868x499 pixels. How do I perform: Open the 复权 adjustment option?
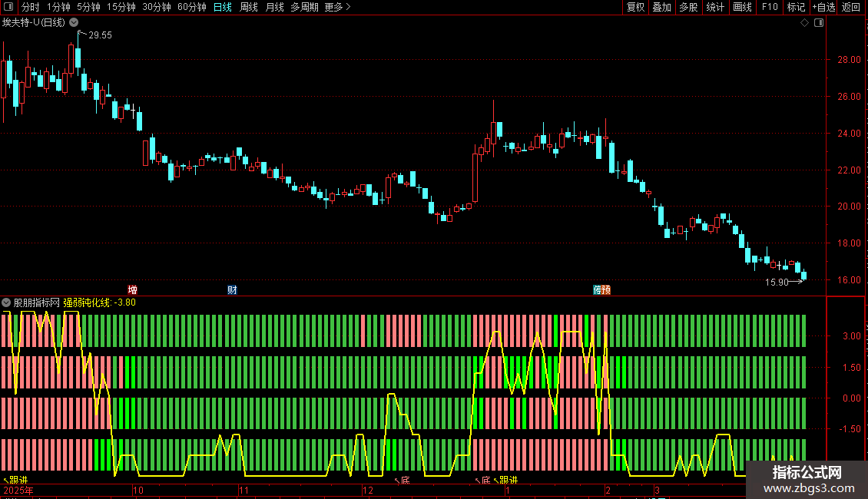point(635,7)
